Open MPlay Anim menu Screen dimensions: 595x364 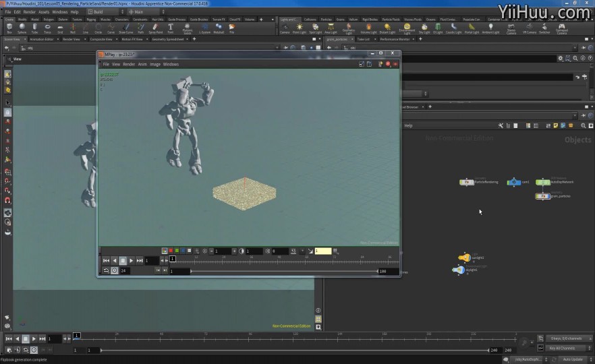pyautogui.click(x=142, y=64)
